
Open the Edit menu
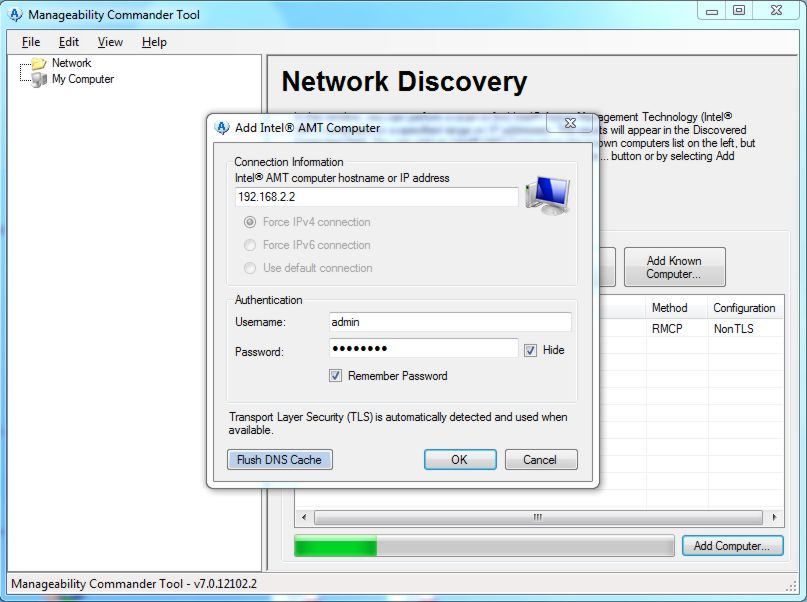[68, 42]
